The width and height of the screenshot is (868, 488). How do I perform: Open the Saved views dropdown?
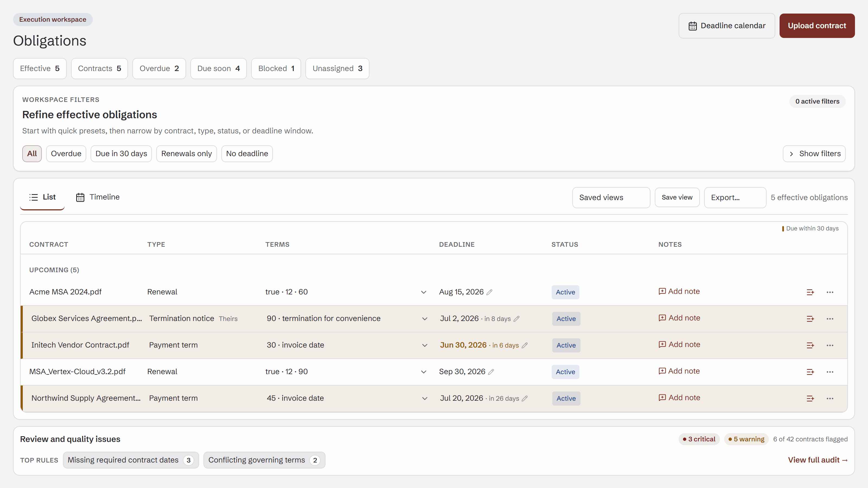point(611,198)
